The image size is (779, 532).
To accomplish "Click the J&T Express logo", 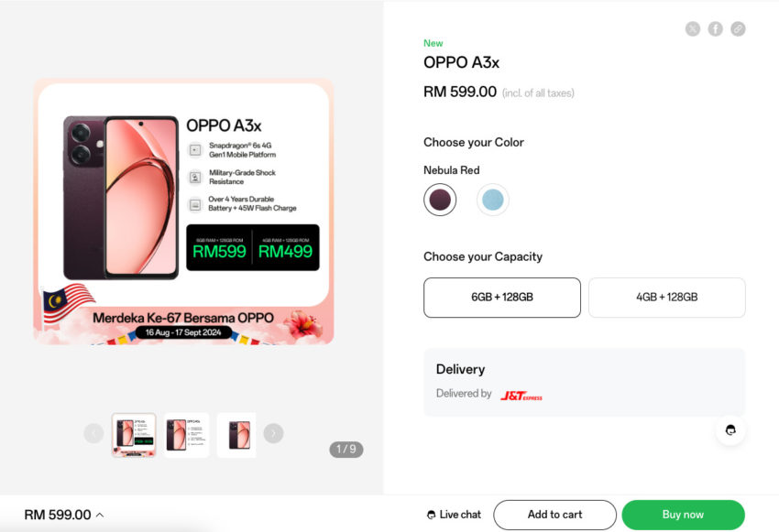I will coord(521,396).
